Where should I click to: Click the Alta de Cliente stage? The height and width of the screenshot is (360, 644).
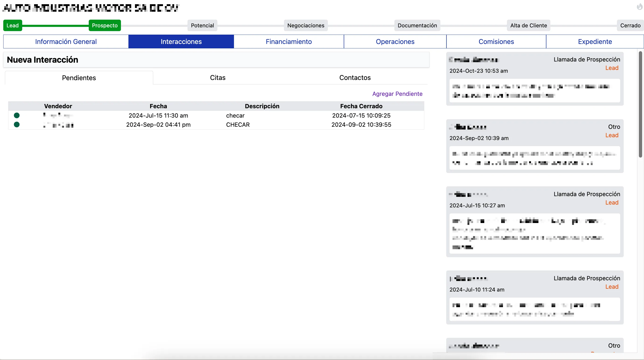528,25
